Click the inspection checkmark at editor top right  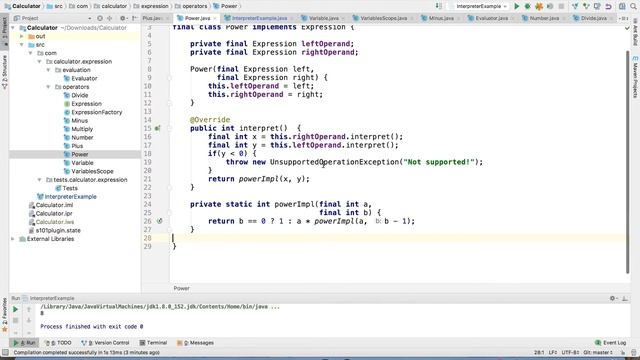click(x=627, y=28)
